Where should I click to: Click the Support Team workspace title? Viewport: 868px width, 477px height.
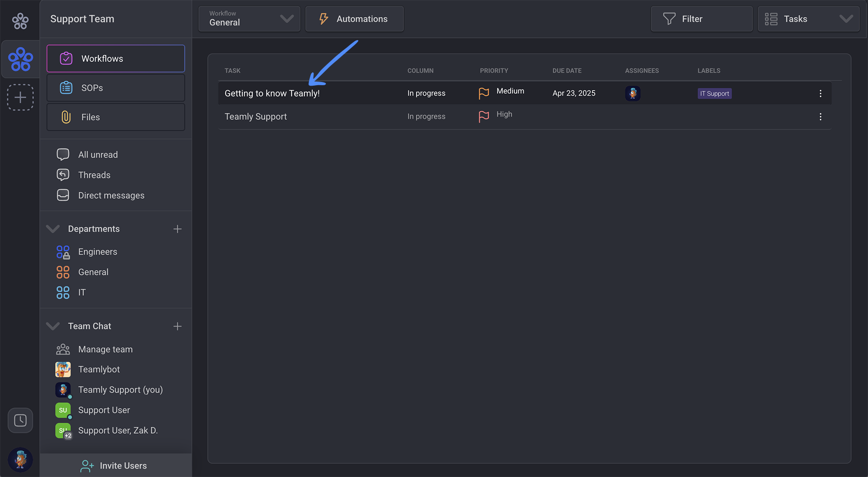(82, 19)
